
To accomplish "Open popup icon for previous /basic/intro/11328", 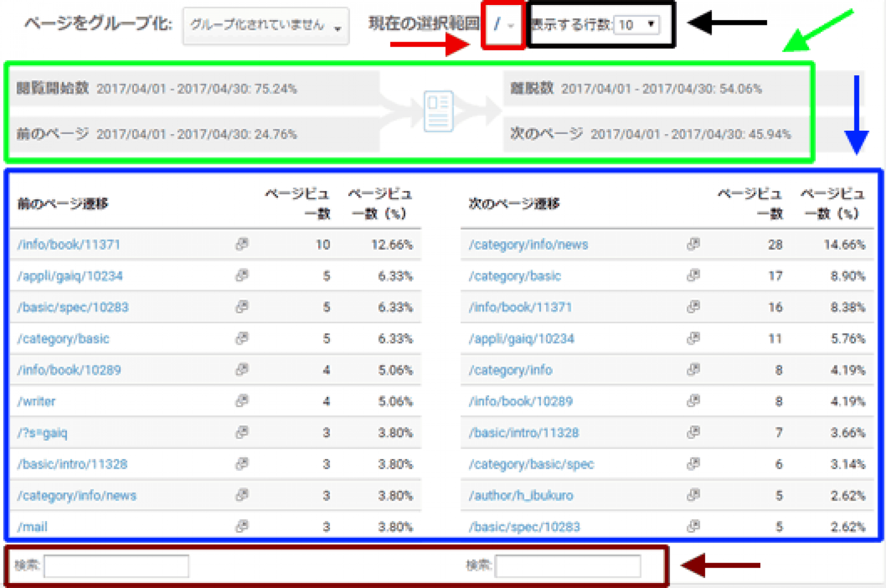I will (x=242, y=464).
